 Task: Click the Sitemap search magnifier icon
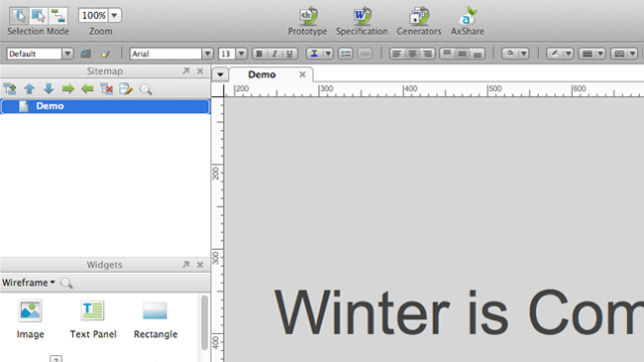(x=146, y=89)
